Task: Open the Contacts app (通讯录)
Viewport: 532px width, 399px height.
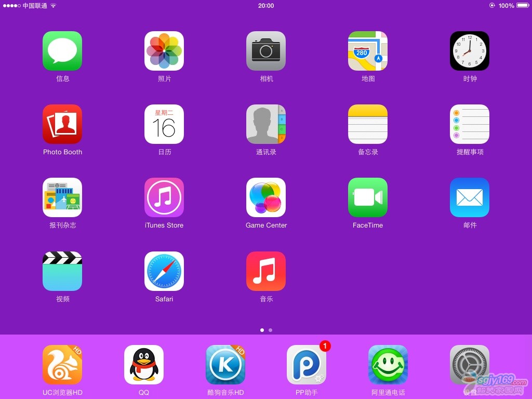Action: pyautogui.click(x=266, y=124)
